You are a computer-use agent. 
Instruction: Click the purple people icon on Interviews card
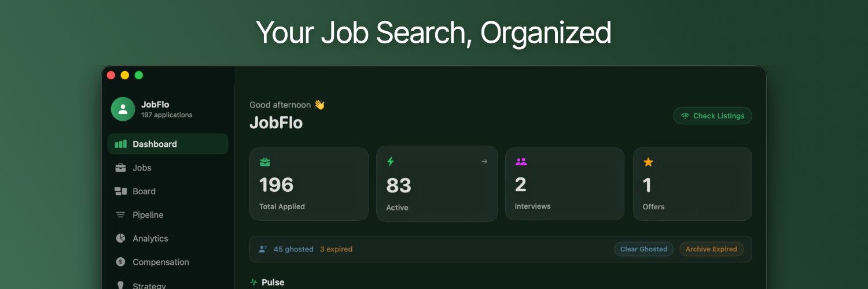pyautogui.click(x=521, y=162)
